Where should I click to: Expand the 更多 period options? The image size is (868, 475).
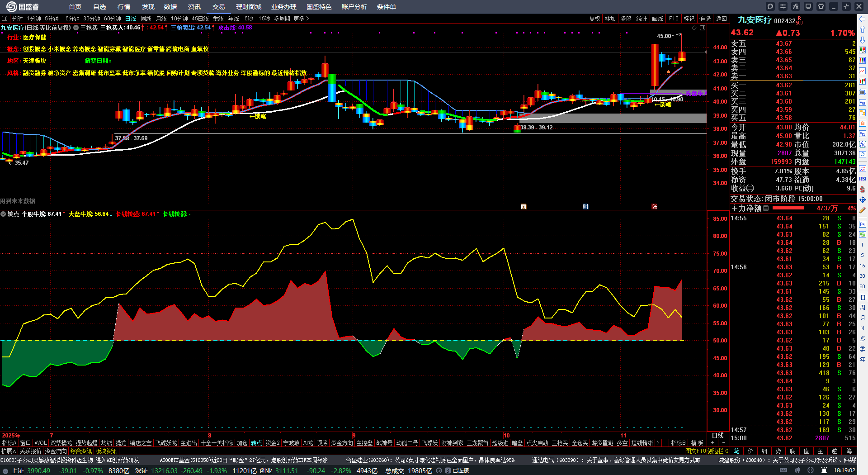[301, 19]
